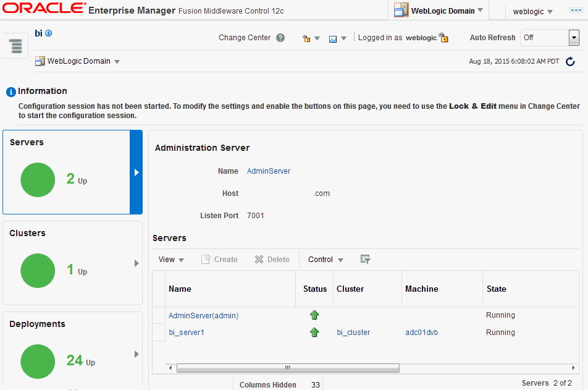Open the three-dot options icon at top right
Viewport: 588px width, 390px height.
pyautogui.click(x=576, y=11)
